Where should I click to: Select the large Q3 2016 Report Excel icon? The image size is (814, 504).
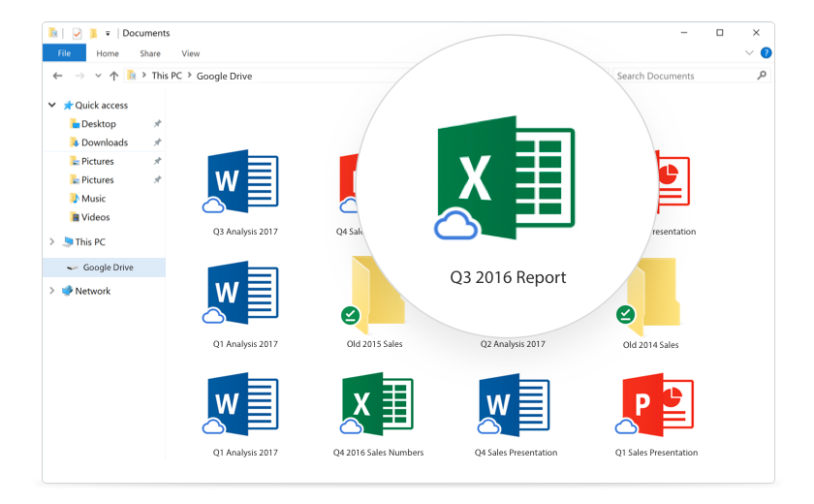tap(506, 177)
